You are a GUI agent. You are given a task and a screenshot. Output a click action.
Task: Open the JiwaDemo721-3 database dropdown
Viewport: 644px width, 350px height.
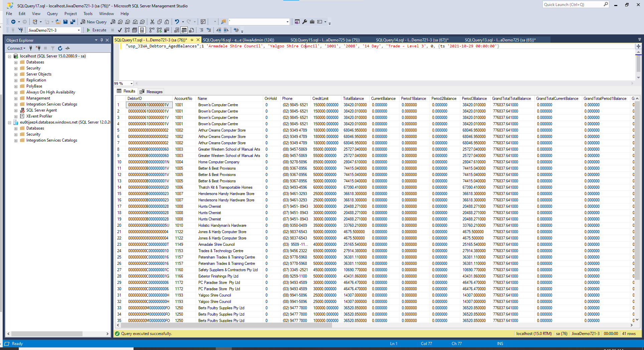pyautogui.click(x=79, y=30)
